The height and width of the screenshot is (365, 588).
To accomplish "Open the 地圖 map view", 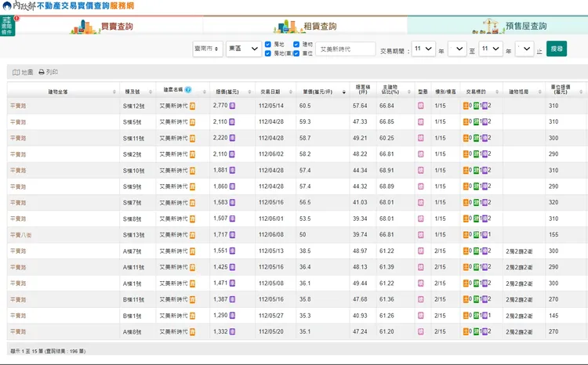I will (x=23, y=72).
